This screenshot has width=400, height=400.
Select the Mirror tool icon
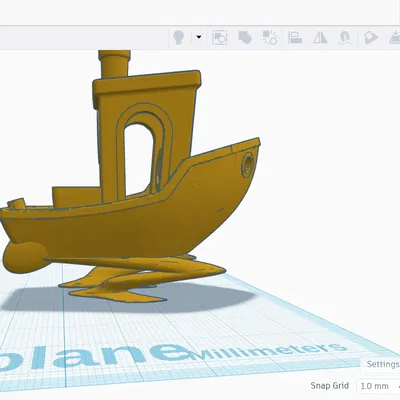[x=320, y=37]
